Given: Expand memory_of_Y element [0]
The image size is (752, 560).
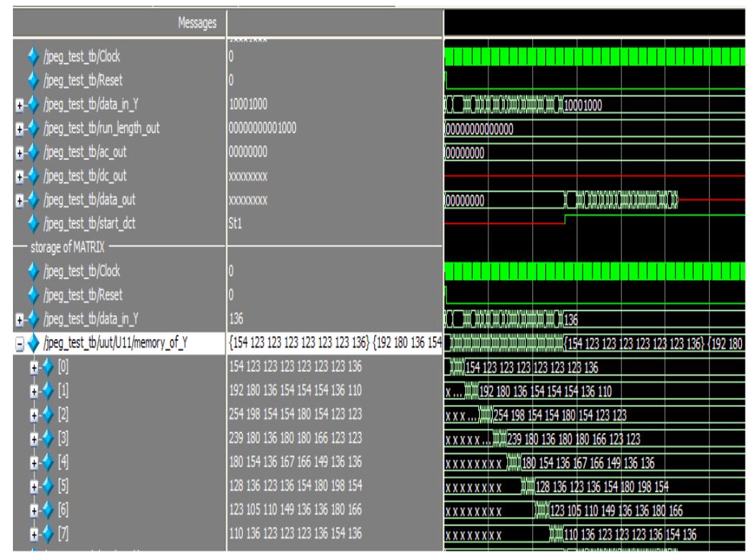Looking at the screenshot, I should click(x=34, y=368).
